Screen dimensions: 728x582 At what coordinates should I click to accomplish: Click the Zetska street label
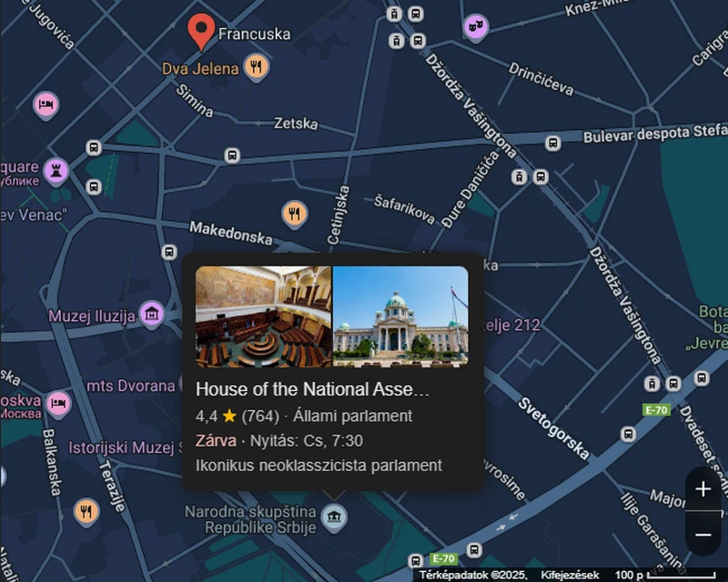(x=296, y=124)
